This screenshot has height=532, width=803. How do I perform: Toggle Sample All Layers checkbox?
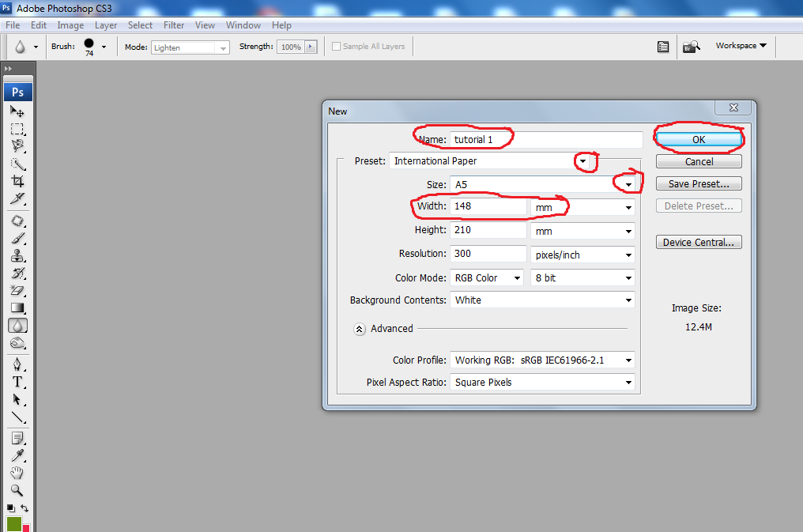tap(336, 46)
